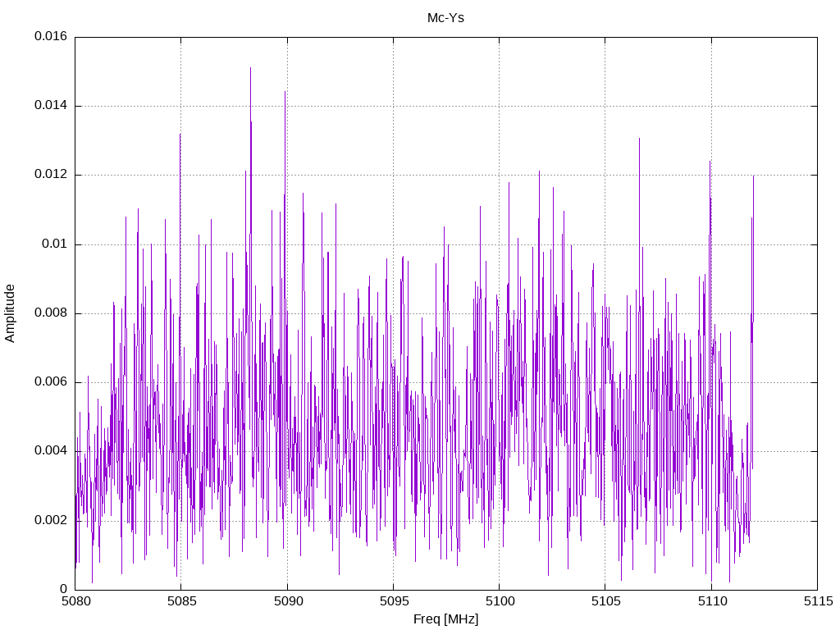The height and width of the screenshot is (630, 840).
Task: Click the 5100 x-axis tick label
Action: [x=500, y=601]
